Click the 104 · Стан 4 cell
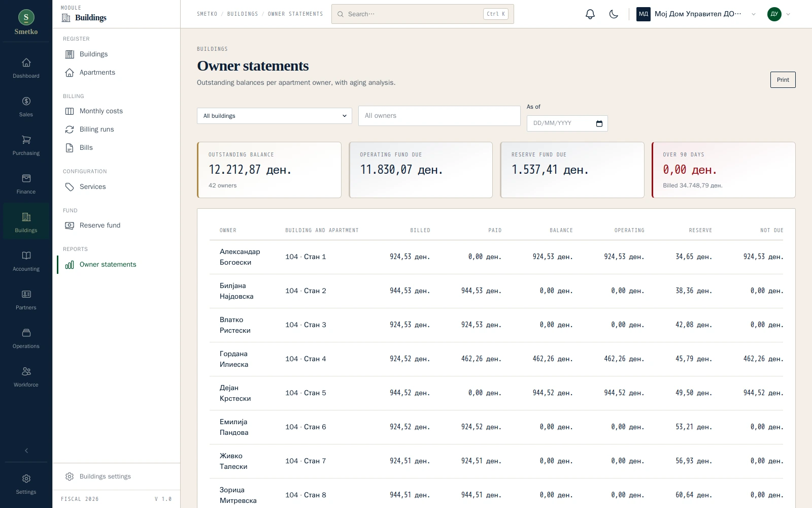Viewport: 812px width, 508px height. point(306,359)
